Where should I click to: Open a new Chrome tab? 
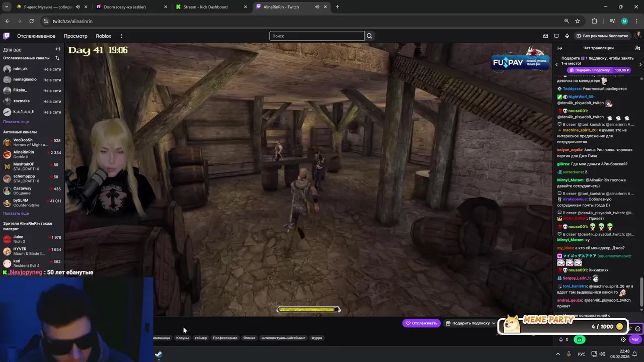pyautogui.click(x=337, y=7)
